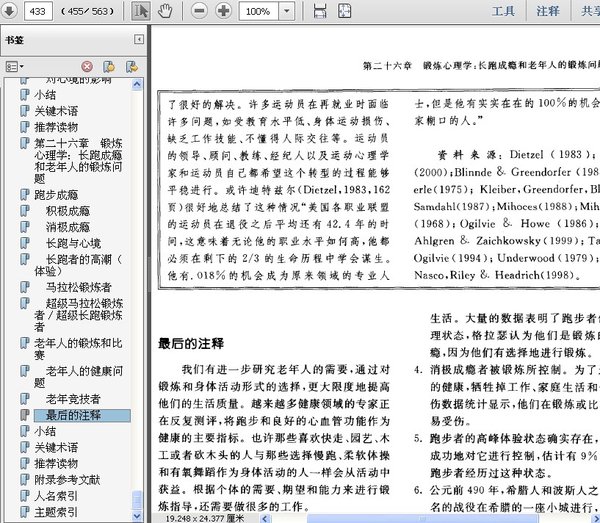Select the 人名索引 bookmark
The image size is (600, 523).
[56, 495]
